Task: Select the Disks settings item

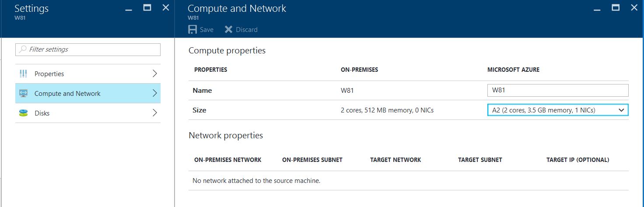Action: point(42,113)
